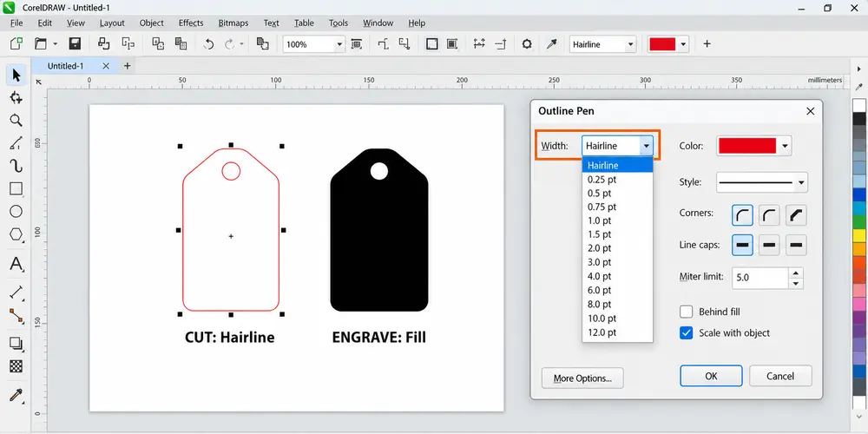Click the Redo arrow icon
Screen dimensions: 868x434
tap(230, 44)
